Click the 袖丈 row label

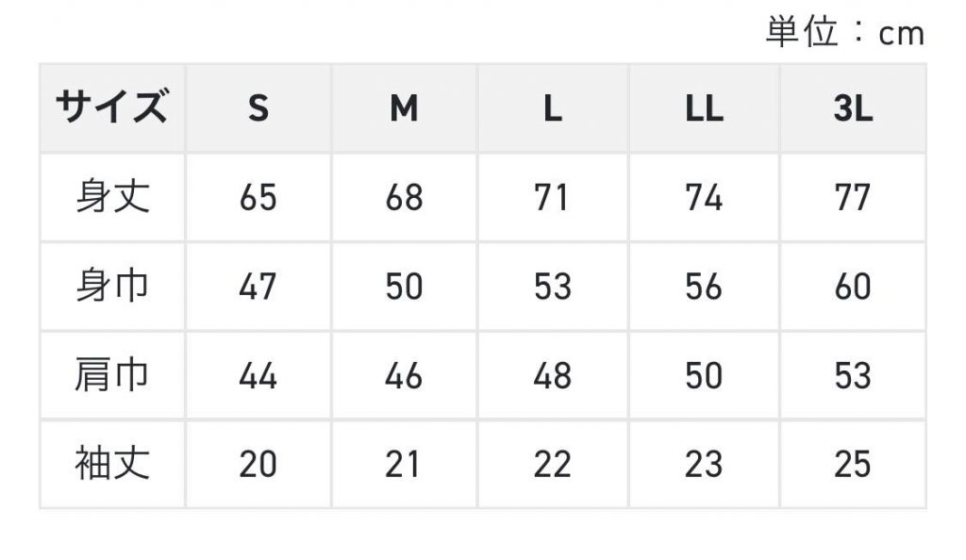click(x=112, y=465)
